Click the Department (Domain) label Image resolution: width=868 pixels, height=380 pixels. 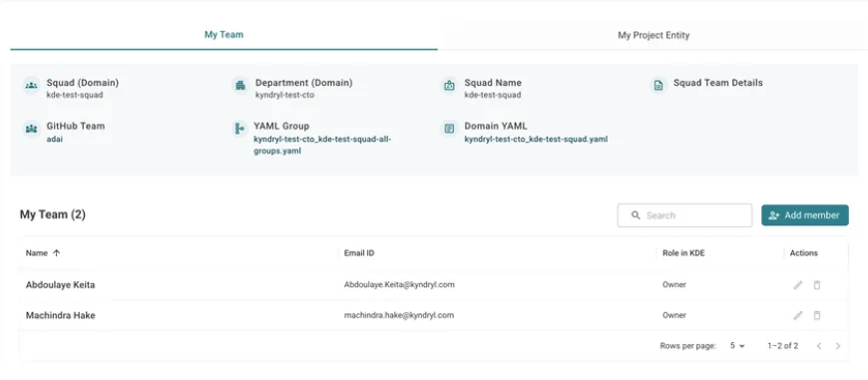pyautogui.click(x=304, y=83)
